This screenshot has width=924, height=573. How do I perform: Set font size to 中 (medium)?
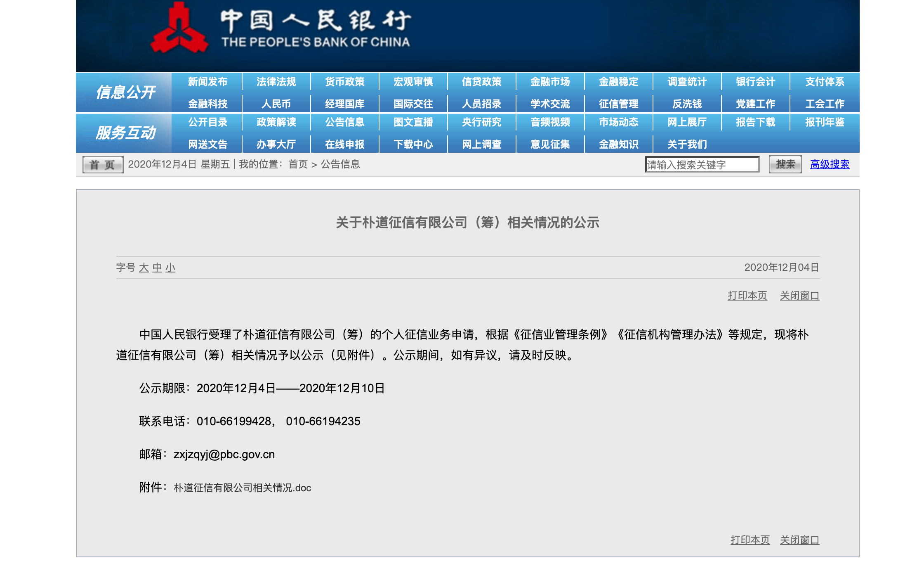pos(157,268)
